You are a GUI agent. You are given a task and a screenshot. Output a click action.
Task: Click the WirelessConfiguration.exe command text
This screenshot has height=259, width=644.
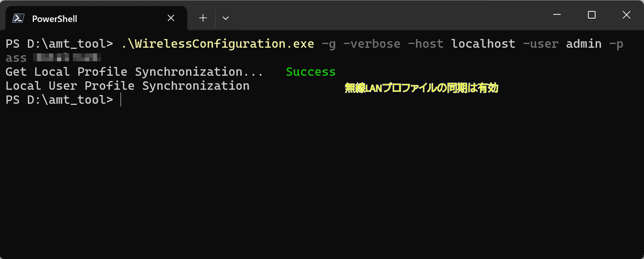(x=217, y=44)
